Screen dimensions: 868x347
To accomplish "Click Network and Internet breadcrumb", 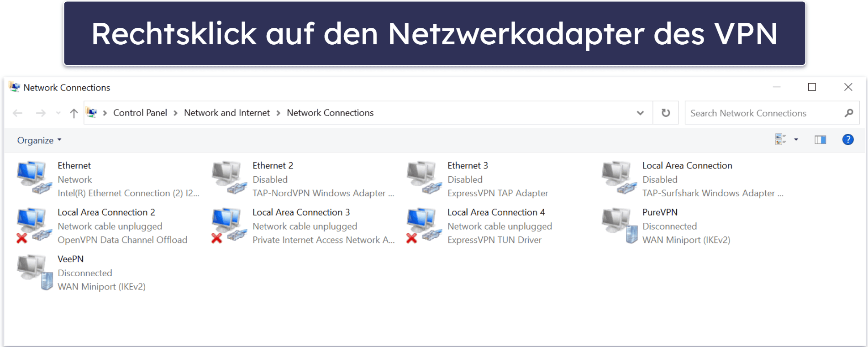I will pyautogui.click(x=227, y=113).
